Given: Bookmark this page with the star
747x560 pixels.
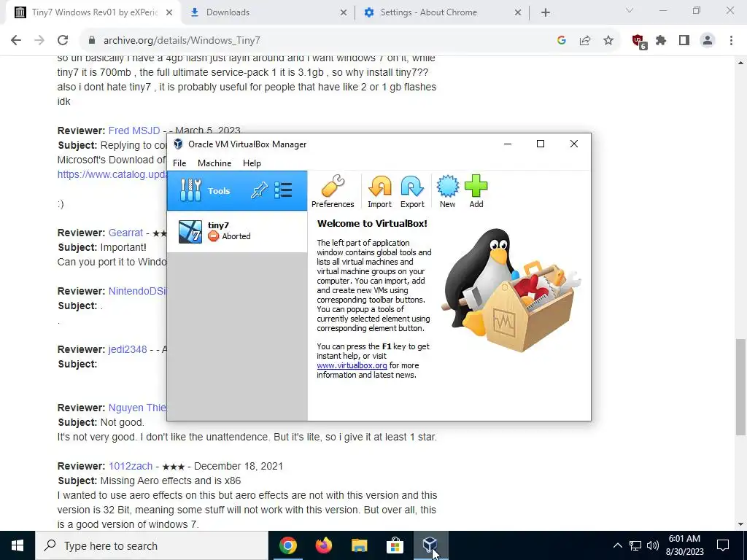Looking at the screenshot, I should tap(608, 41).
